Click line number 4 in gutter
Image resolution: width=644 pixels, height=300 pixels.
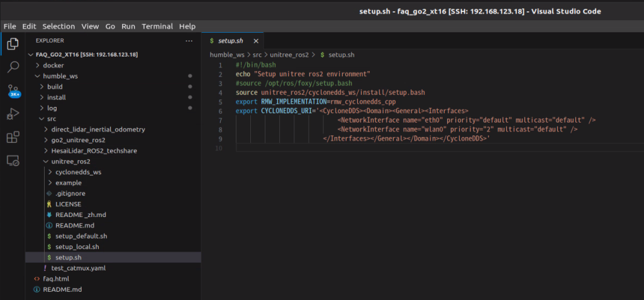coord(220,92)
